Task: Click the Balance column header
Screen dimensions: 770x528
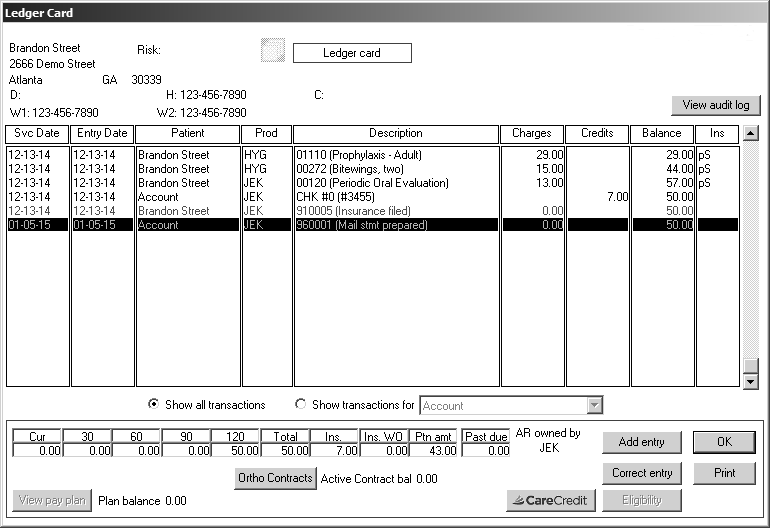Action: pos(662,134)
